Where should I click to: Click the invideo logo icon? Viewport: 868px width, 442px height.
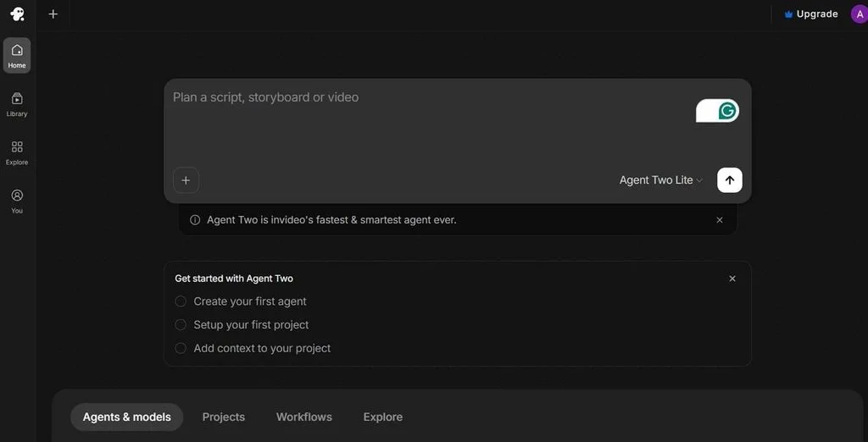17,14
